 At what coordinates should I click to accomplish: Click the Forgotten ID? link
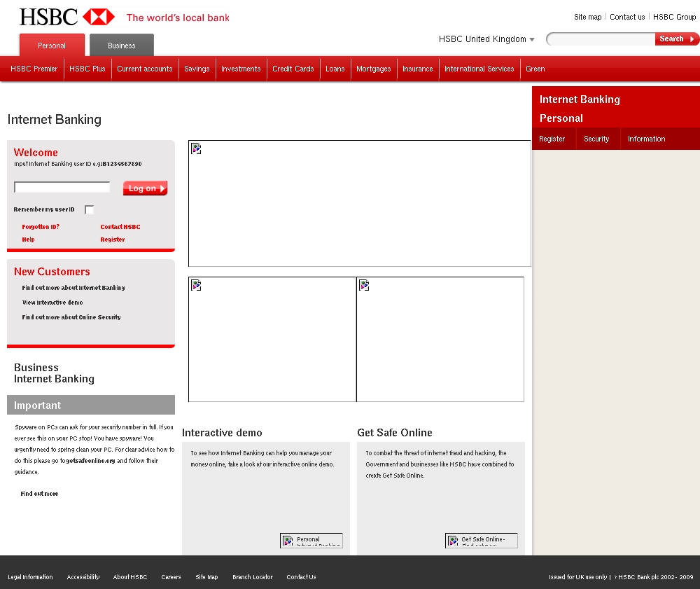pyautogui.click(x=41, y=227)
